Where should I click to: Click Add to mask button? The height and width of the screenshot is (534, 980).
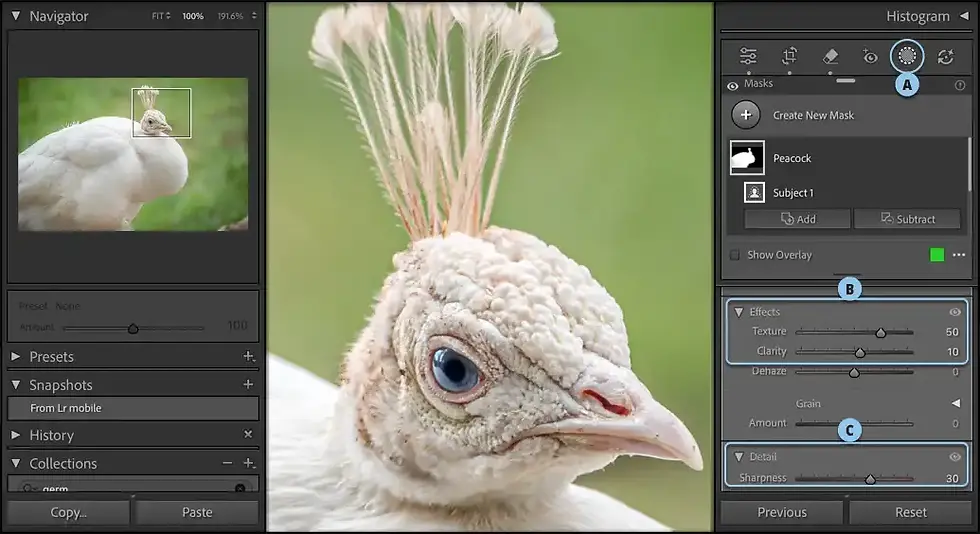[798, 219]
